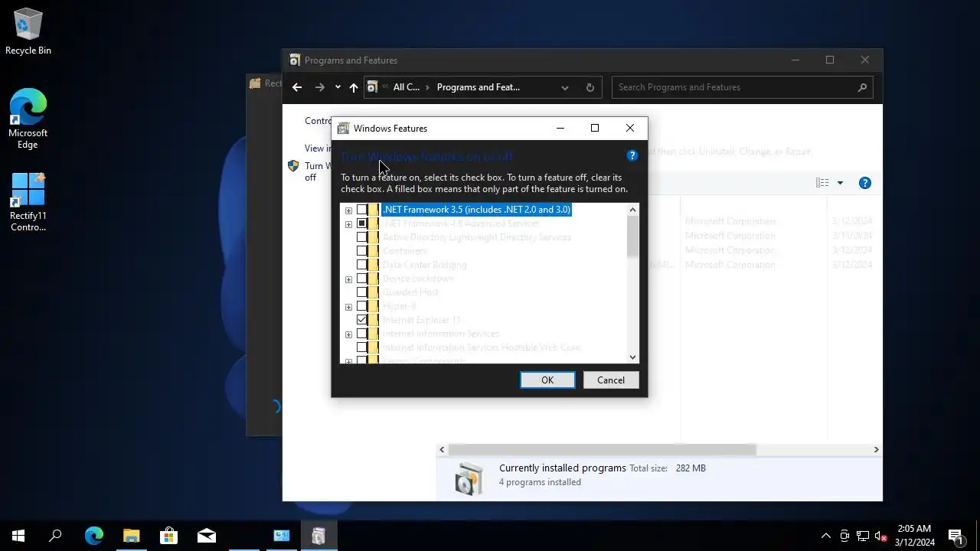Image resolution: width=980 pixels, height=551 pixels.
Task: Select the Containers feature label
Action: [404, 251]
